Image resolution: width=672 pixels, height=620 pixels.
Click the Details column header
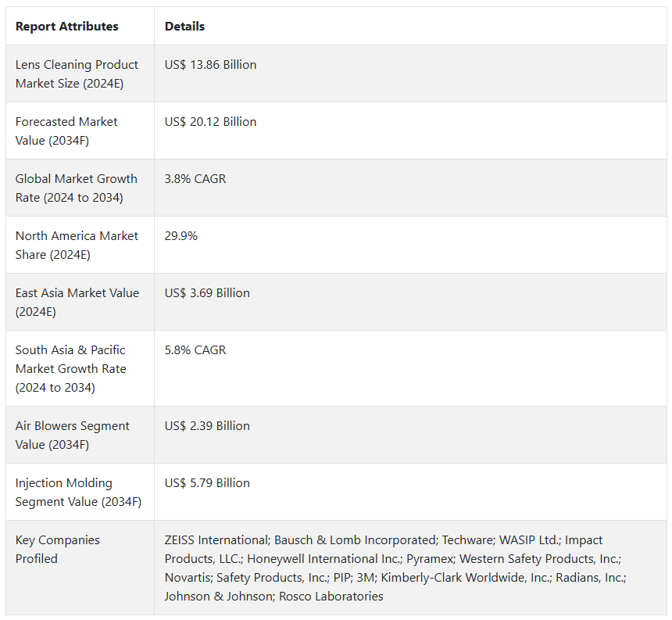[184, 26]
